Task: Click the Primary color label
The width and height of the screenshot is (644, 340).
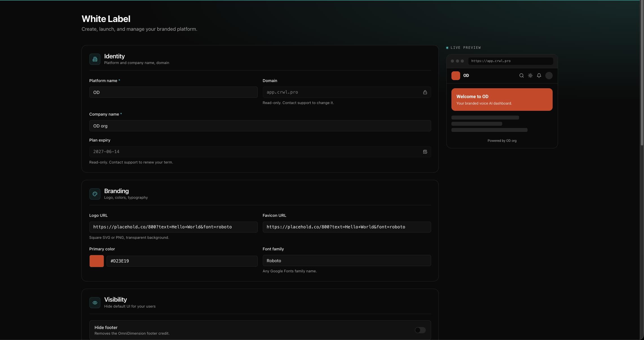Action: click(x=102, y=249)
